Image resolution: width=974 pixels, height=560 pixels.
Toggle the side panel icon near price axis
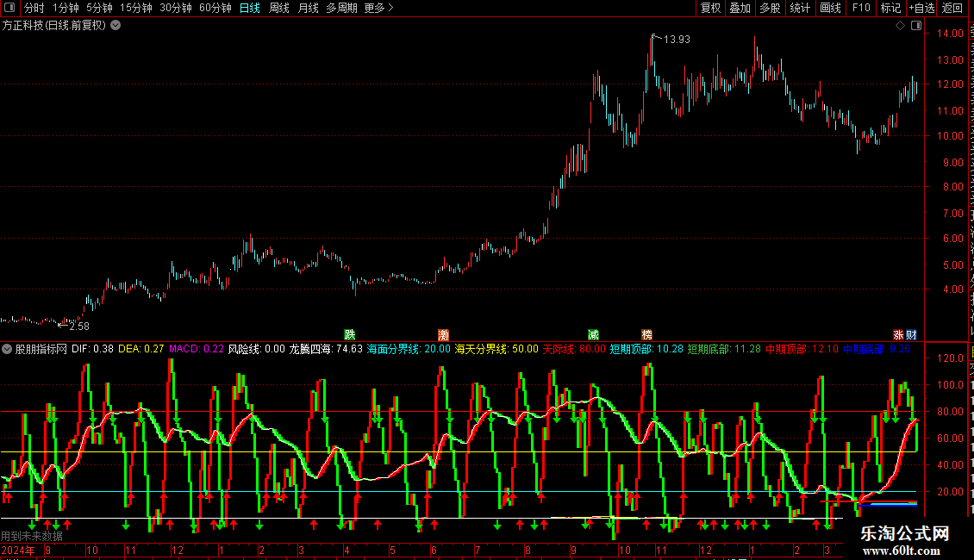tap(916, 26)
